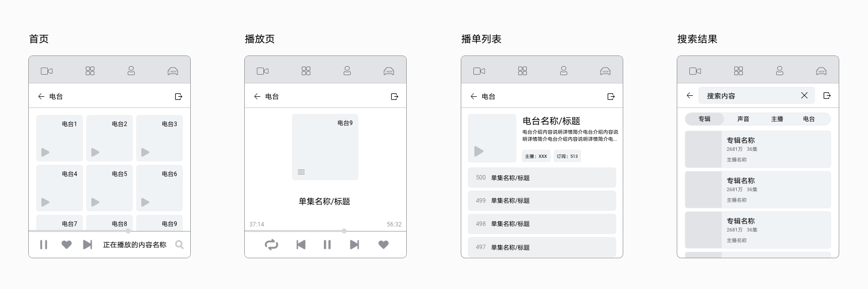Image resolution: width=868 pixels, height=289 pixels.
Task: Open episode 500 in the list
Action: (542, 178)
